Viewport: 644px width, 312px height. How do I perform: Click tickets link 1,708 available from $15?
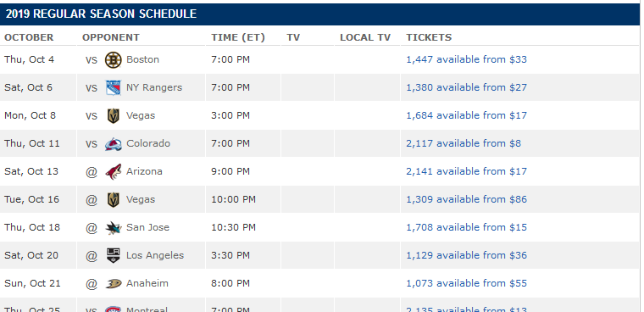(x=466, y=227)
